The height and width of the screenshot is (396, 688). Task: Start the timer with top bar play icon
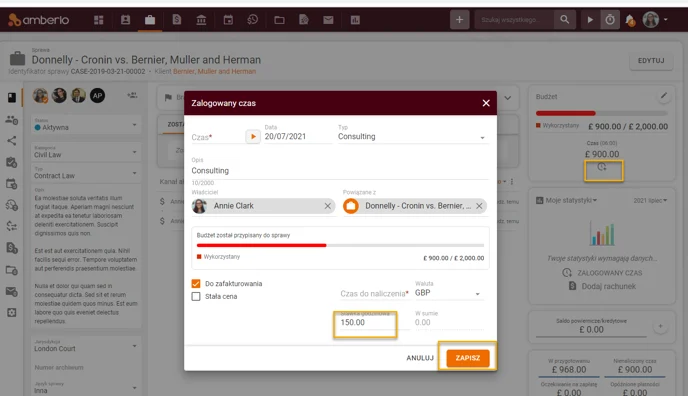pyautogui.click(x=590, y=20)
